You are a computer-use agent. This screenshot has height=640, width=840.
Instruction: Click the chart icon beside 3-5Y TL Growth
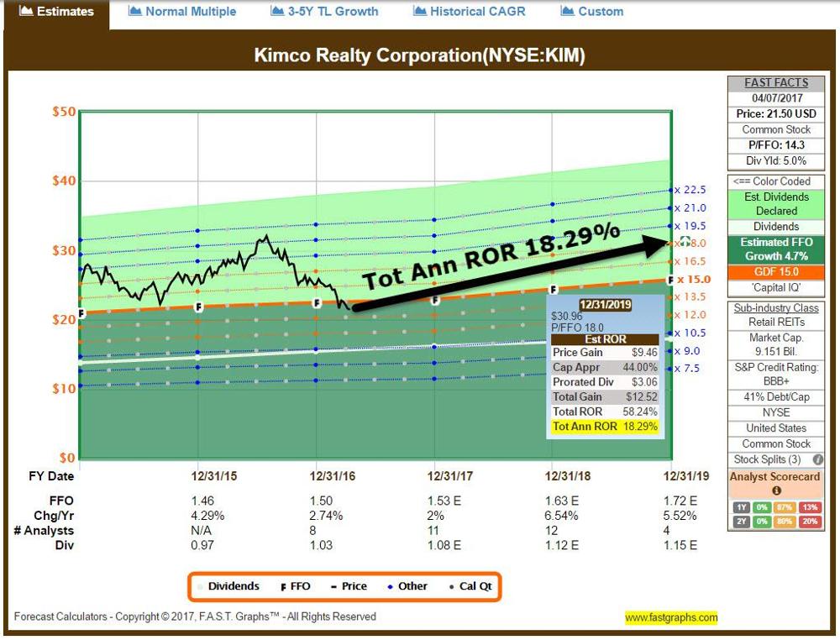277,11
